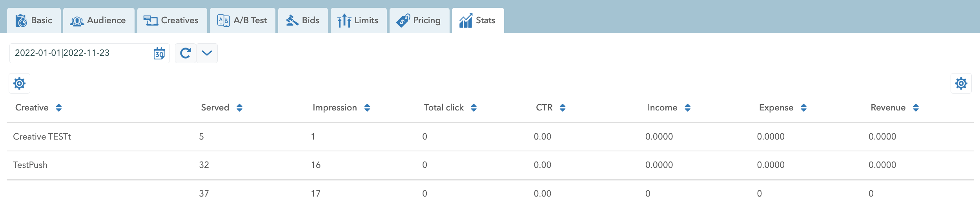Open the Audience tab

point(98,20)
